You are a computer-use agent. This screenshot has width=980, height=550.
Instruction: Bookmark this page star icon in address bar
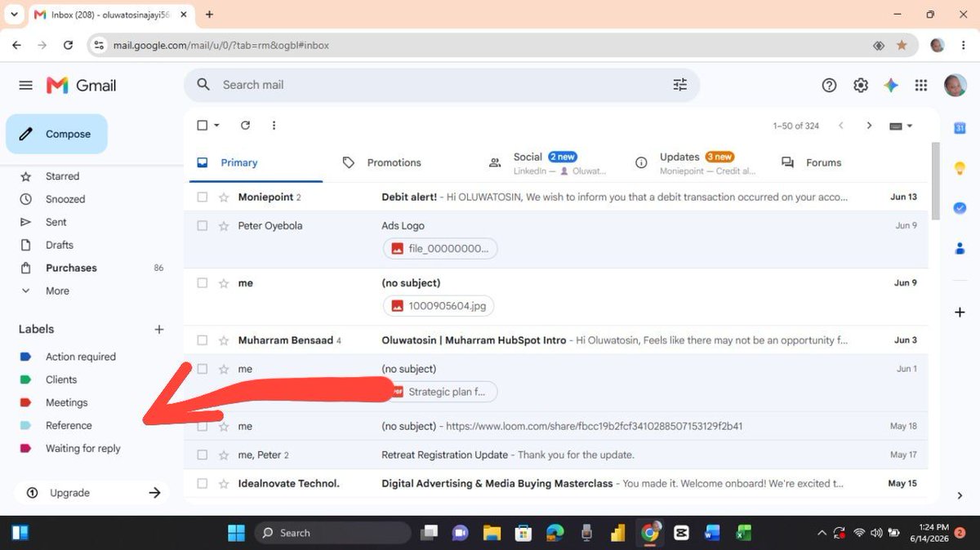[x=902, y=46]
